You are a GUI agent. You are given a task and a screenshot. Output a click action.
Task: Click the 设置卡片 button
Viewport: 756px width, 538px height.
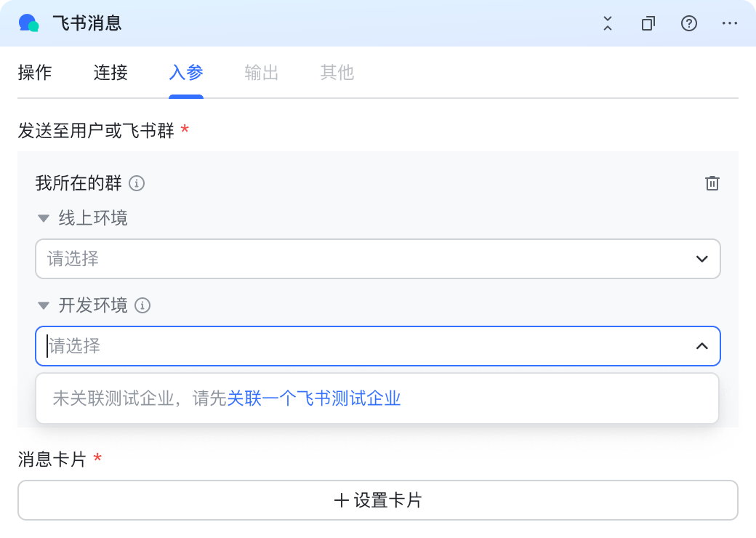(378, 500)
